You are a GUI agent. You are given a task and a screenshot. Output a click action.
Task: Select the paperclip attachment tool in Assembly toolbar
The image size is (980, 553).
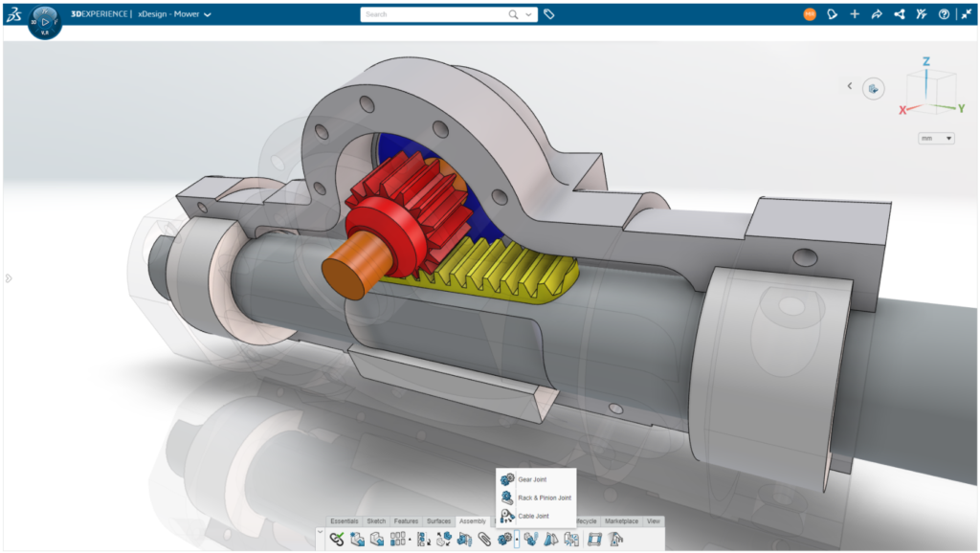(483, 537)
